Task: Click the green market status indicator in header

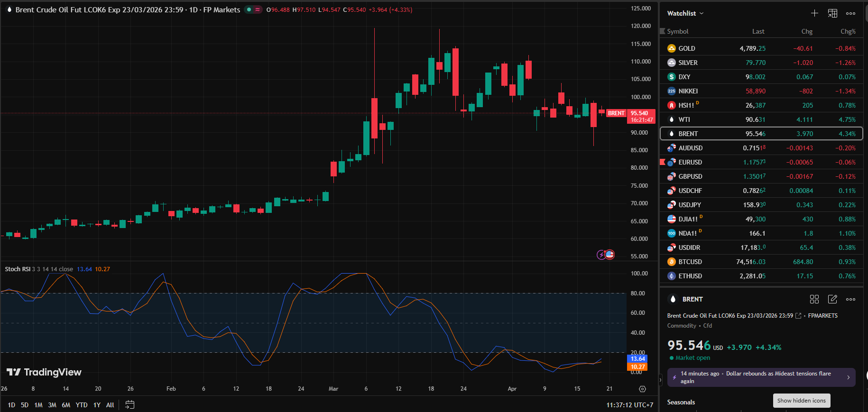Action: pyautogui.click(x=249, y=9)
